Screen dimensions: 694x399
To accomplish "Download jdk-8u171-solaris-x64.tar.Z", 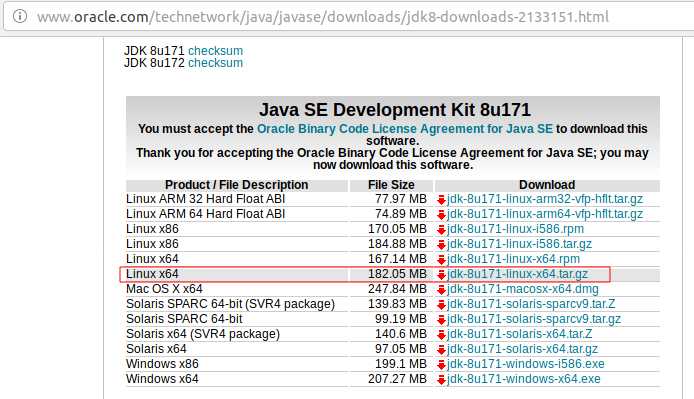I will (x=519, y=334).
